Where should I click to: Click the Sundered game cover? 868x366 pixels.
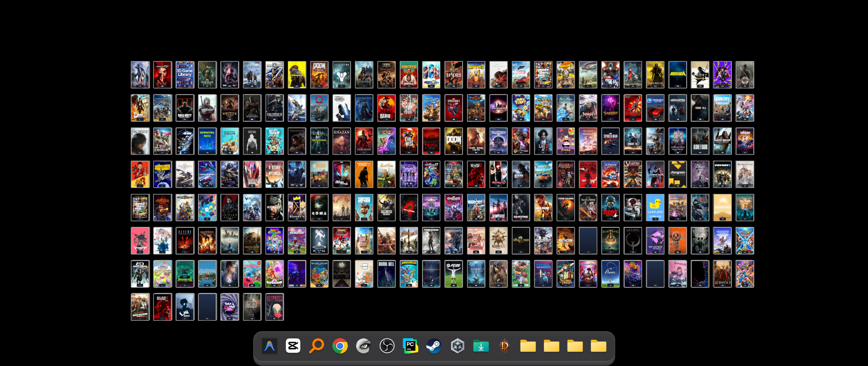pyautogui.click(x=610, y=108)
